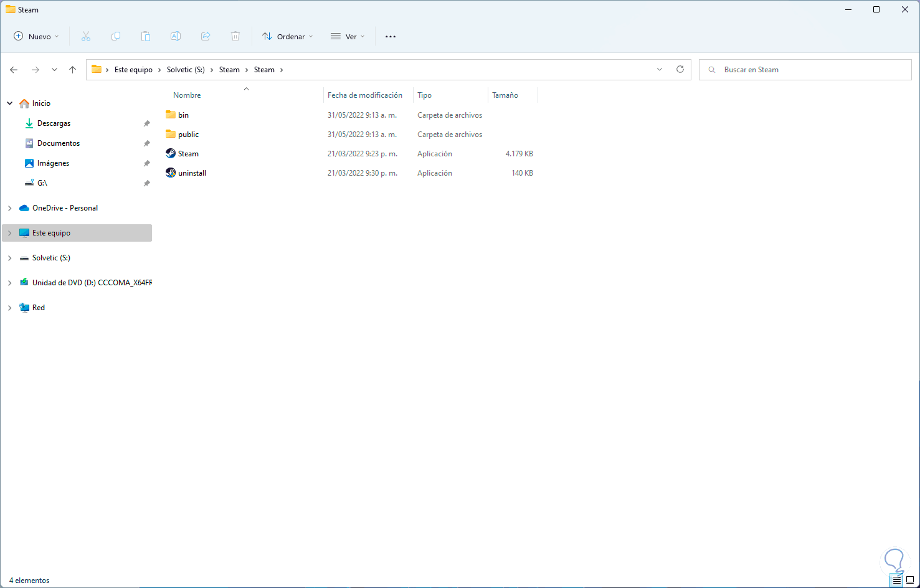The image size is (920, 588).
Task: Maximize the Steam explorer window
Action: (x=876, y=9)
